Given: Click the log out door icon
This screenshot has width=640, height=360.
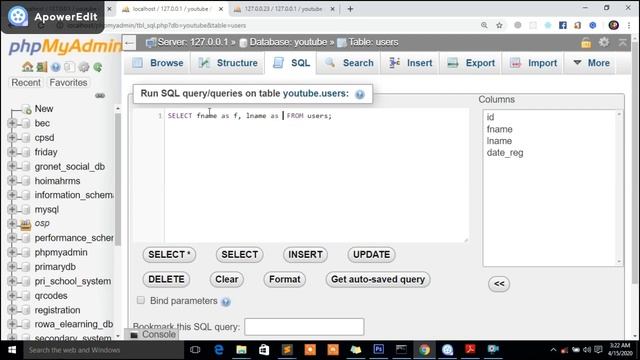Looking at the screenshot, I should tap(42, 67).
